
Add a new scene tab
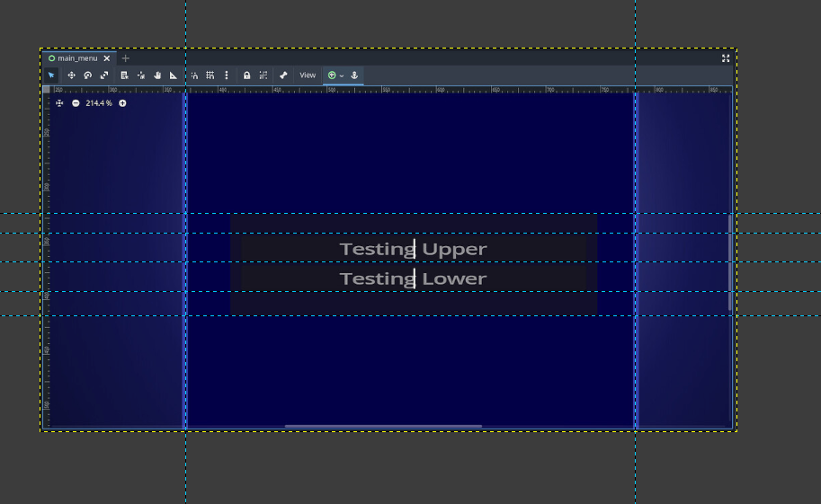coord(126,58)
